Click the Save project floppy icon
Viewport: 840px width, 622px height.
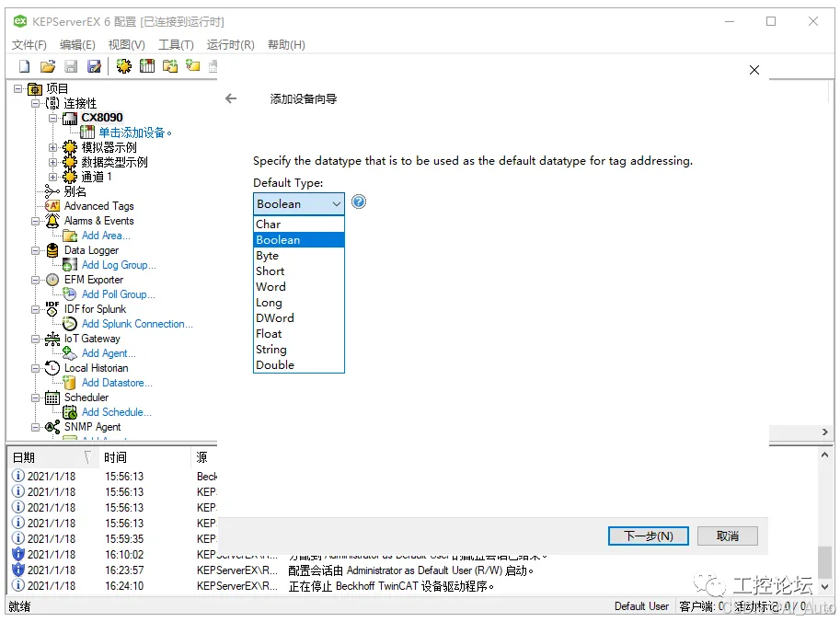tap(71, 66)
